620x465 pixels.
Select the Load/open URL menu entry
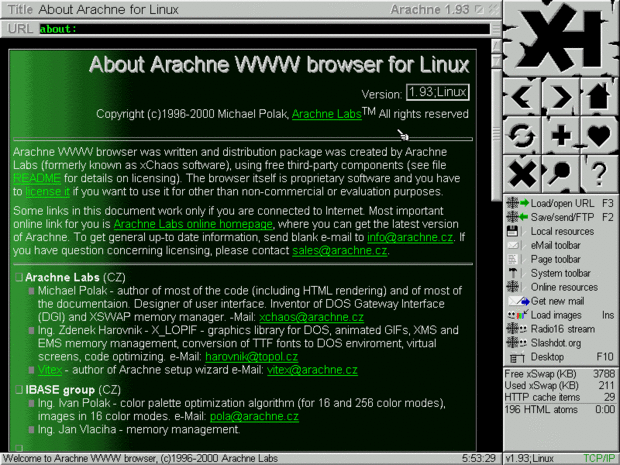pyautogui.click(x=560, y=203)
